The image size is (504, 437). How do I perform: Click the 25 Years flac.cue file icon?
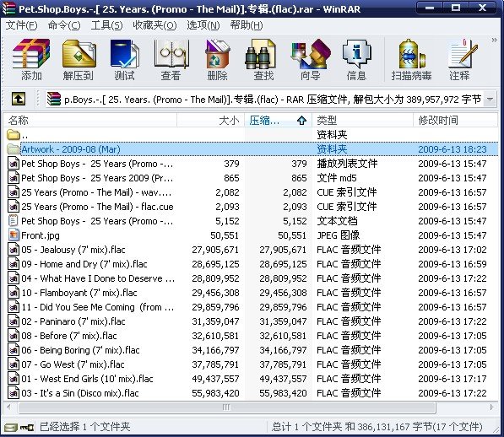14,207
